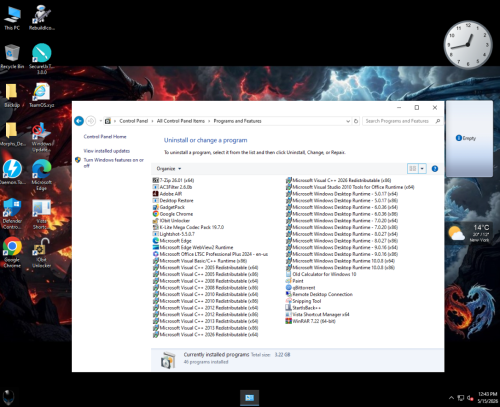The width and height of the screenshot is (500, 407).
Task: Select Windows Desktop Runtime 5.0.17 (x64)
Action: point(342,194)
